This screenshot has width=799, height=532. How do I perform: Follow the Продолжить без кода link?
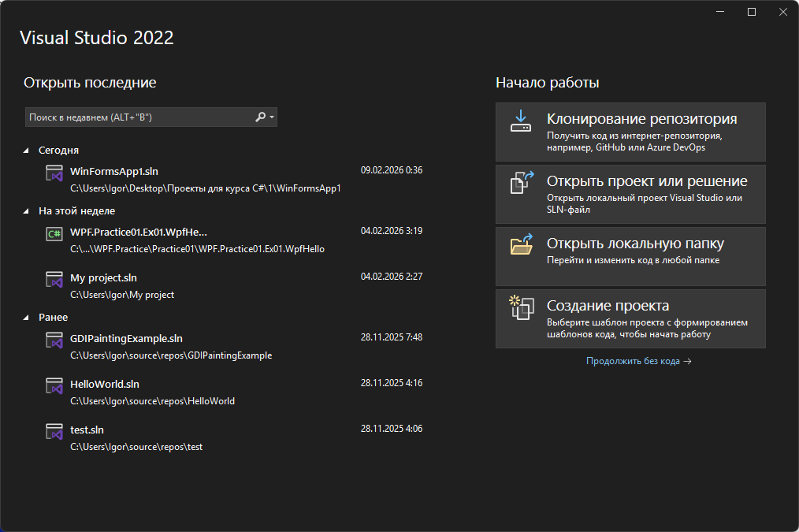pos(638,361)
